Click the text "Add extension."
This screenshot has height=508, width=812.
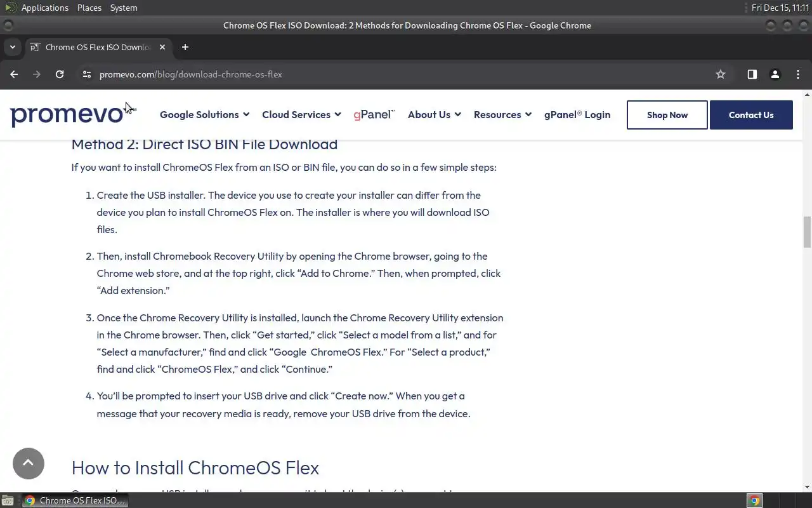click(x=133, y=291)
